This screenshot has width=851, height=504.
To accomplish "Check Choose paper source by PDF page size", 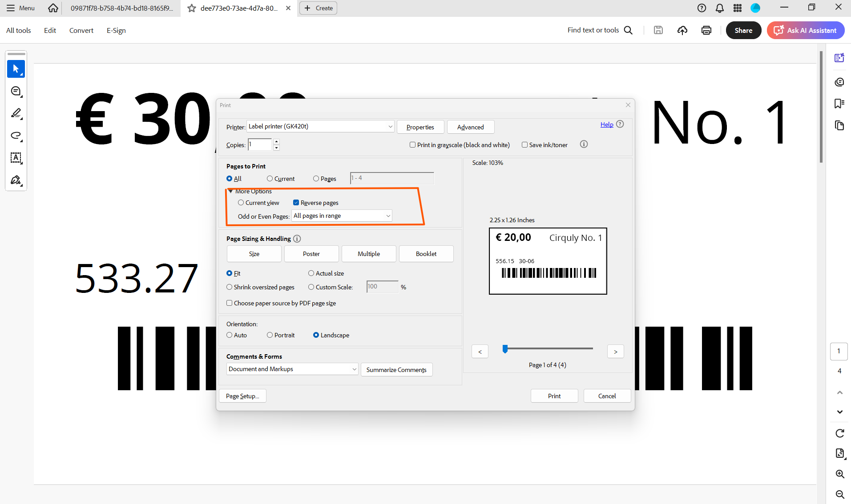I will [230, 303].
